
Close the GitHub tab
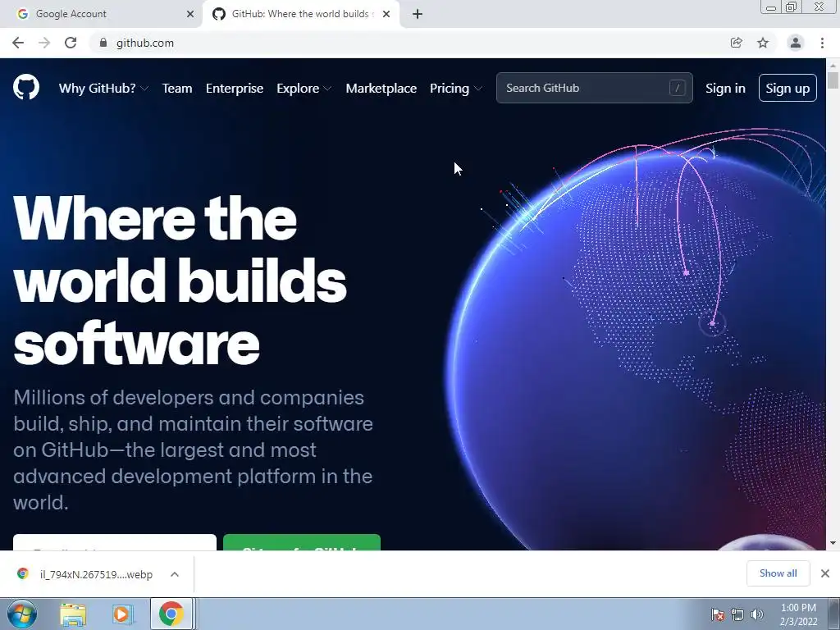(386, 14)
